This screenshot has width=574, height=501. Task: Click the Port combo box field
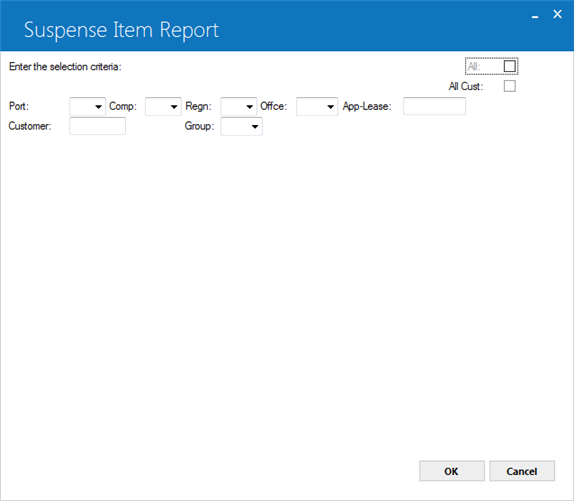pyautogui.click(x=87, y=106)
